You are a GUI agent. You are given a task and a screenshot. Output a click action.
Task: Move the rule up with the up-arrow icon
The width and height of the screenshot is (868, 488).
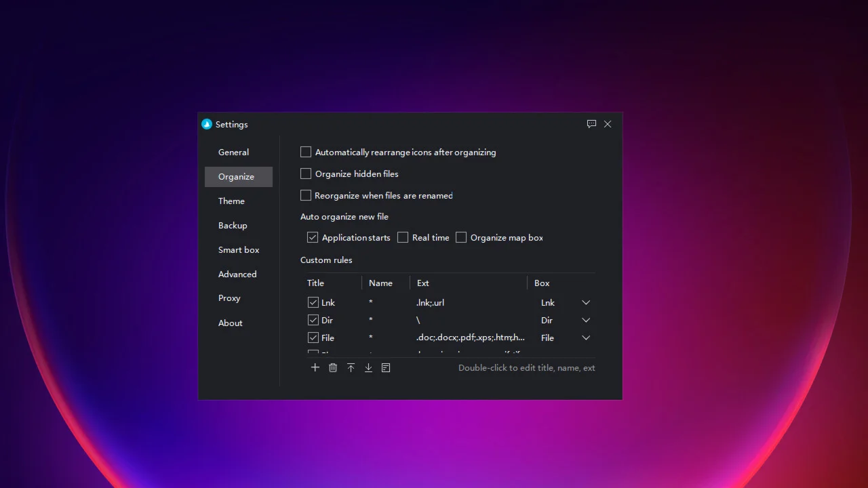pos(351,367)
